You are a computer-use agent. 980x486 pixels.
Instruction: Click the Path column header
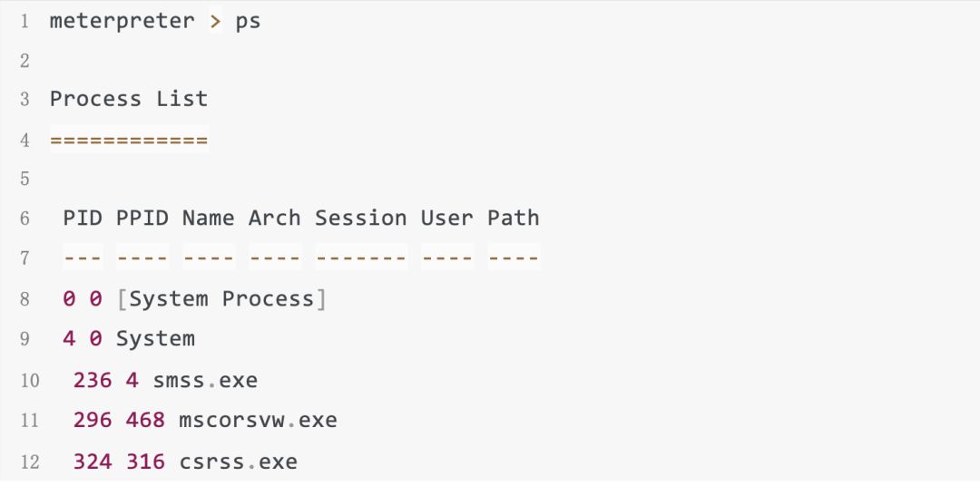pos(514,219)
